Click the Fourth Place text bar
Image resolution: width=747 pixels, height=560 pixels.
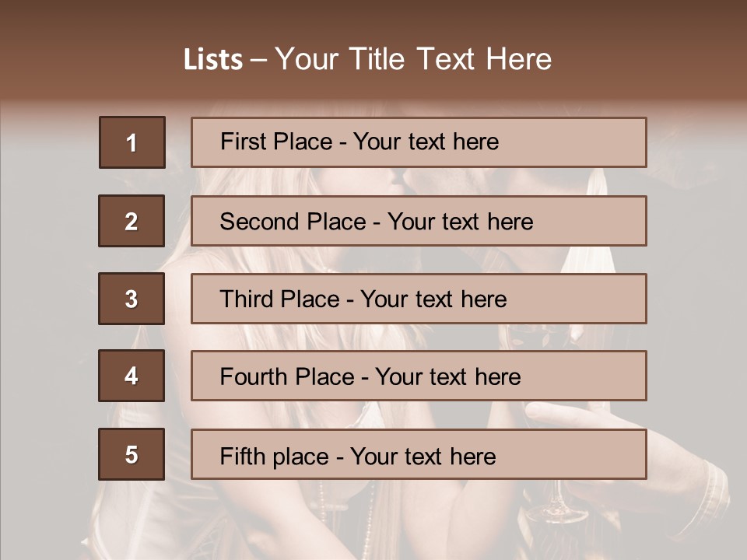point(419,376)
